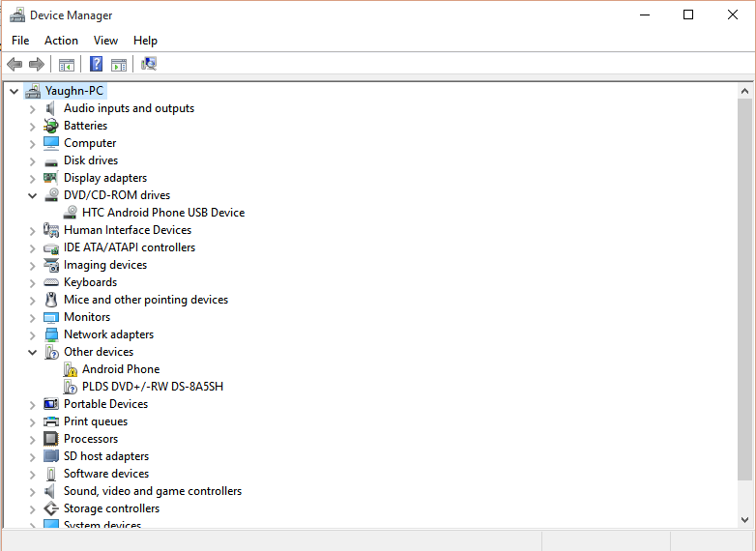This screenshot has height=551, width=756.
Task: Expand Audio inputs and outputs
Action: point(32,109)
